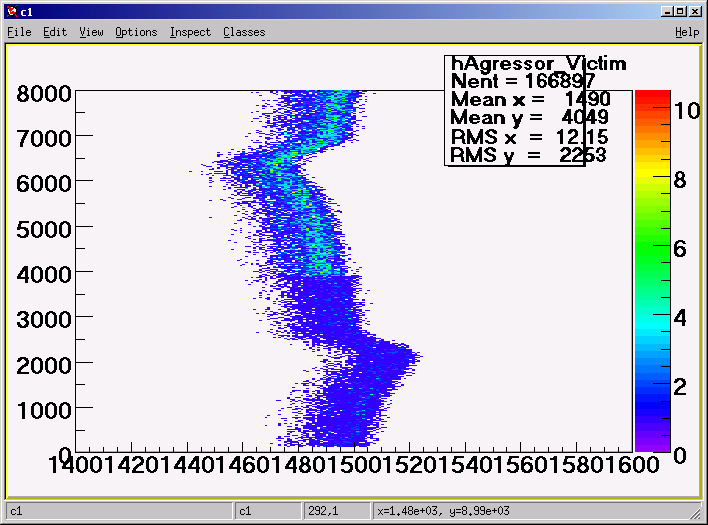Click the status bar field showing 292,1

(336, 511)
